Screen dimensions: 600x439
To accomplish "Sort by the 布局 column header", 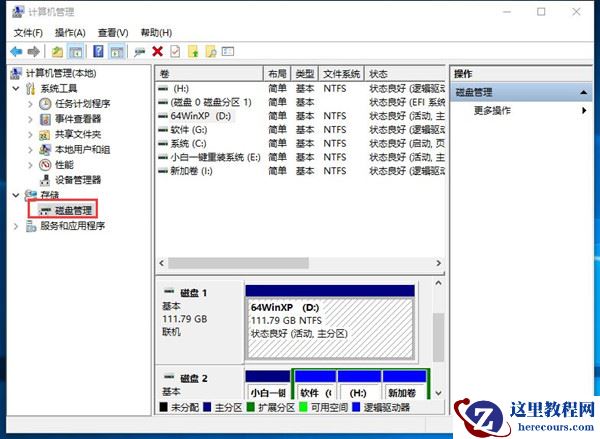I will pos(277,73).
